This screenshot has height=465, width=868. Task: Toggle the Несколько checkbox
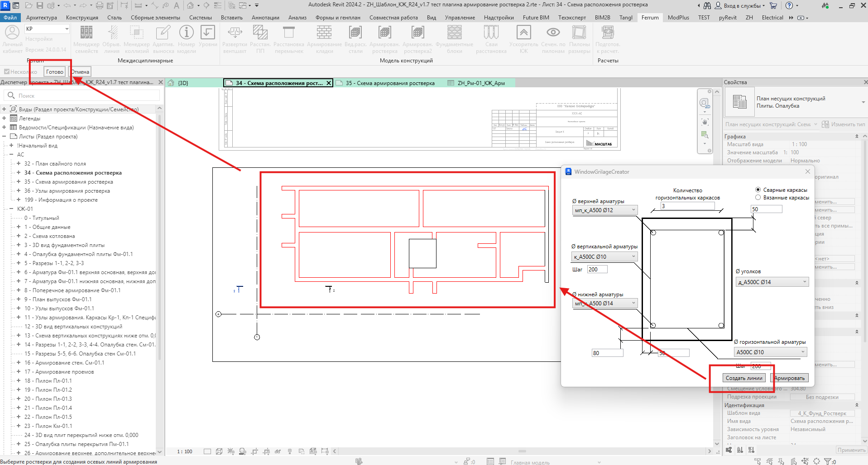7,71
